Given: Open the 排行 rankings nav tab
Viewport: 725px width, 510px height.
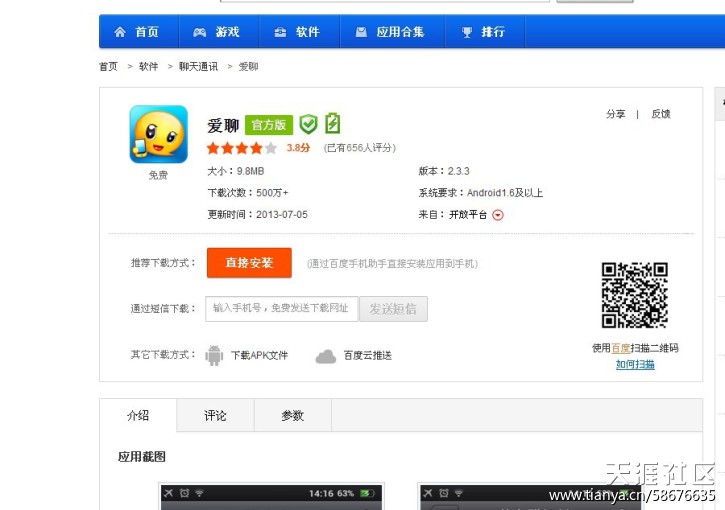Looking at the screenshot, I should click(485, 31).
